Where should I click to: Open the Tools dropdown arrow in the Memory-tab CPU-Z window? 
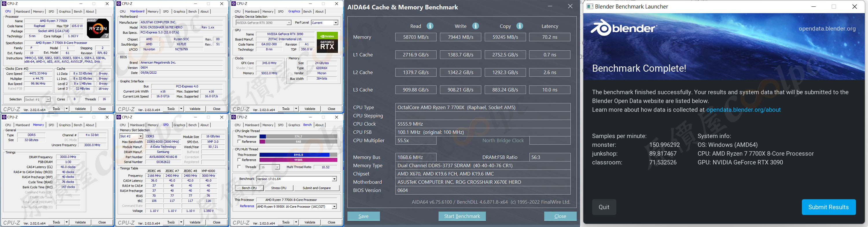66,222
